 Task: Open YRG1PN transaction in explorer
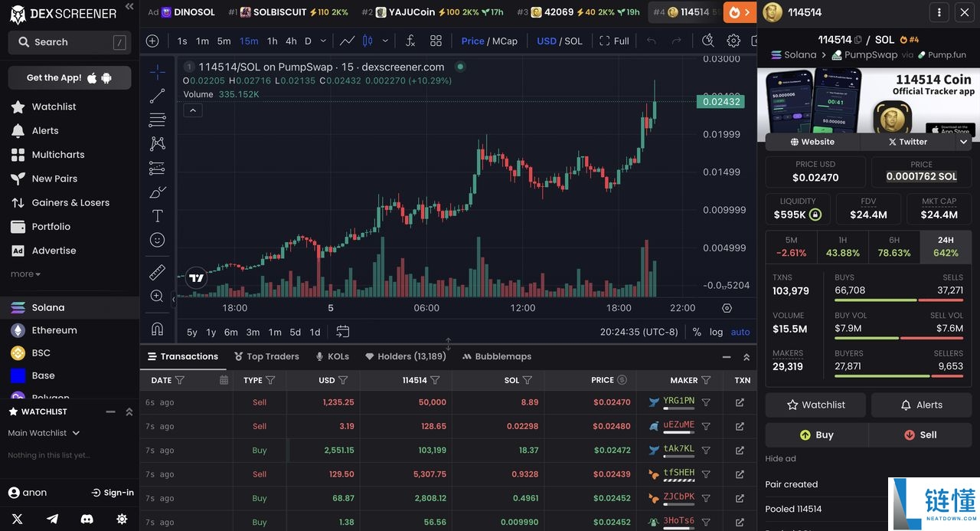point(740,402)
